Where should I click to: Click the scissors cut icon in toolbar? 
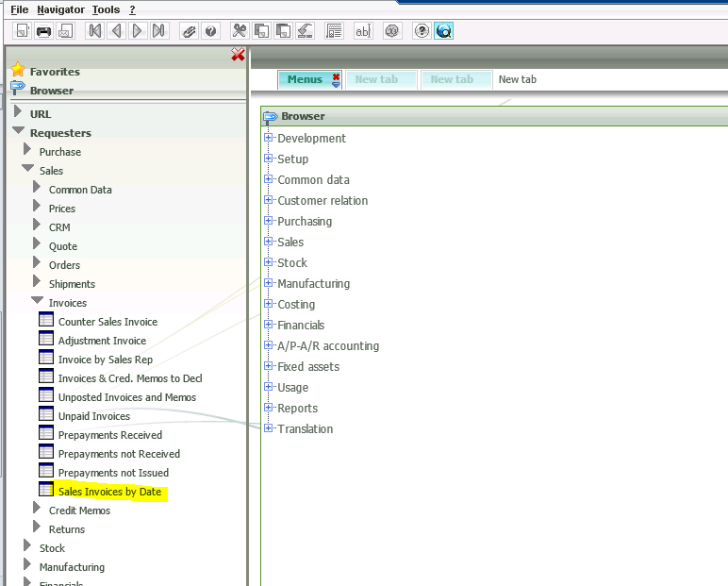tap(240, 31)
